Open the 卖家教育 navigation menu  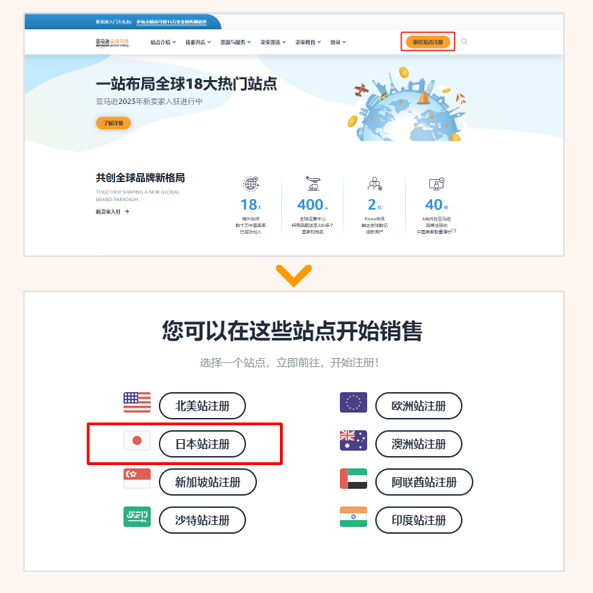pyautogui.click(x=308, y=42)
